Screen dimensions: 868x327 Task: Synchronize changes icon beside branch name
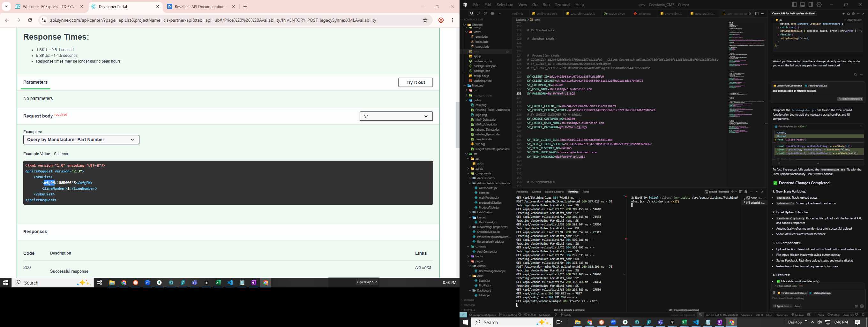coord(520,315)
